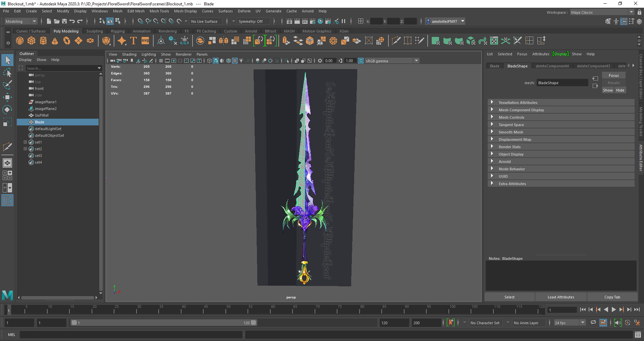Click the polygon Type tool icon

click(x=133, y=41)
